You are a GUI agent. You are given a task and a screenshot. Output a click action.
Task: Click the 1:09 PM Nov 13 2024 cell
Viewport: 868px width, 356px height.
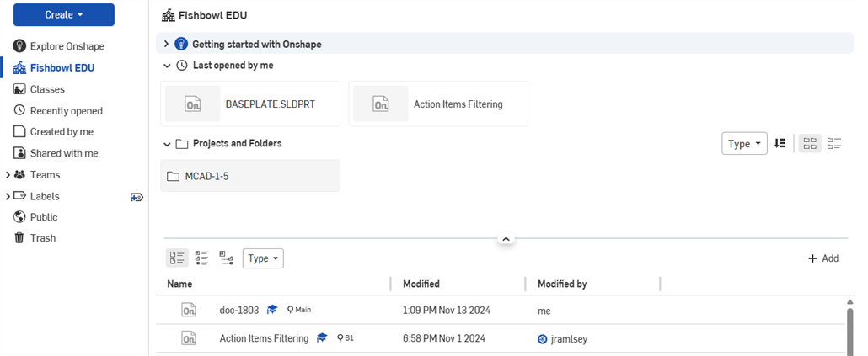point(446,311)
